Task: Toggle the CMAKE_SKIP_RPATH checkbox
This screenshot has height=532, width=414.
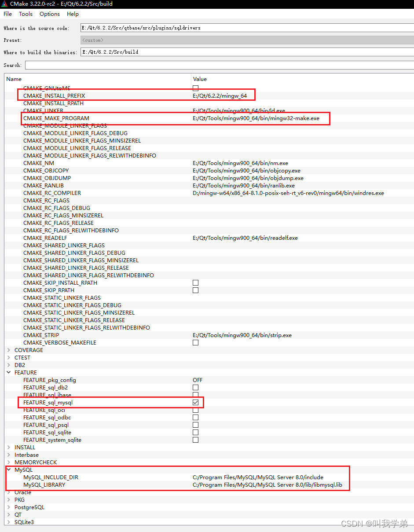Action: (195, 290)
